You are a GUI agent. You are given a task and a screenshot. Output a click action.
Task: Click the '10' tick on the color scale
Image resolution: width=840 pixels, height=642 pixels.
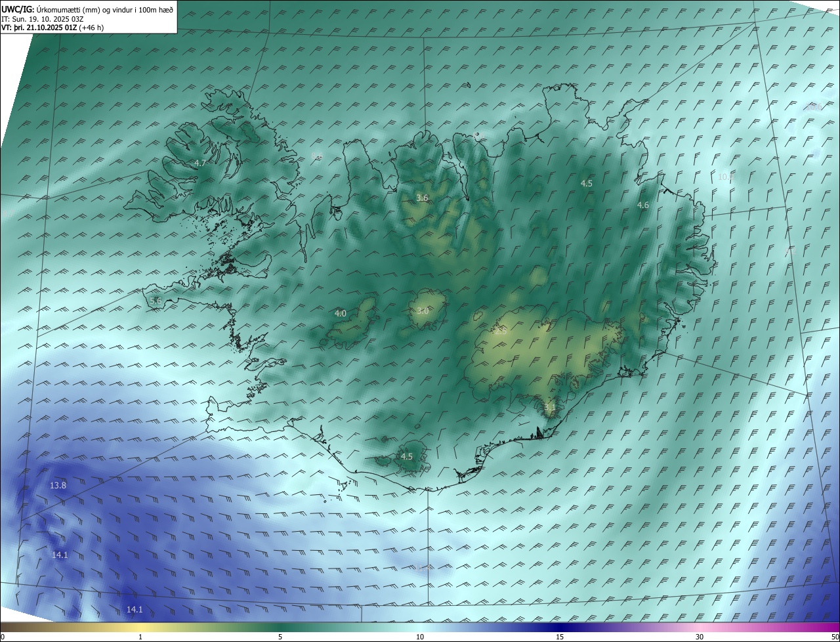[x=420, y=637]
